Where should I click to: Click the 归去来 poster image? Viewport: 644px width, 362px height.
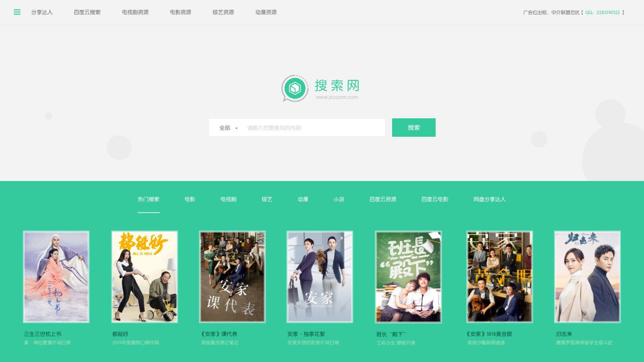tap(587, 277)
